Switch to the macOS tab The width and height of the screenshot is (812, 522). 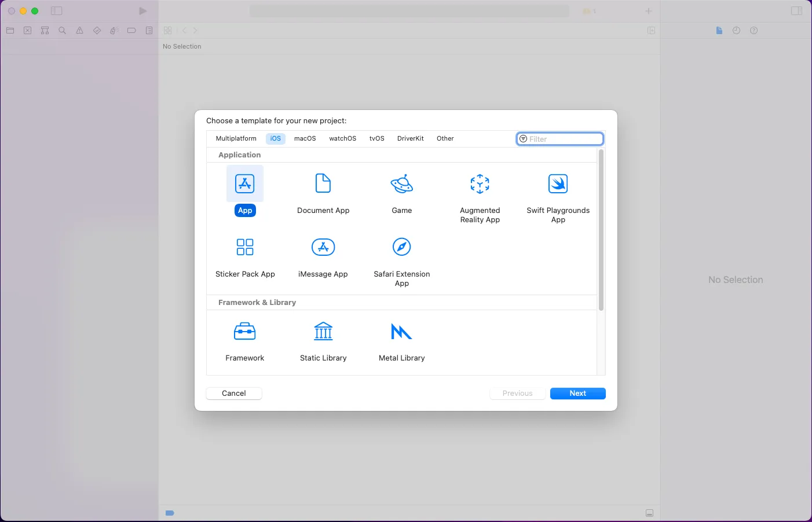pos(305,138)
